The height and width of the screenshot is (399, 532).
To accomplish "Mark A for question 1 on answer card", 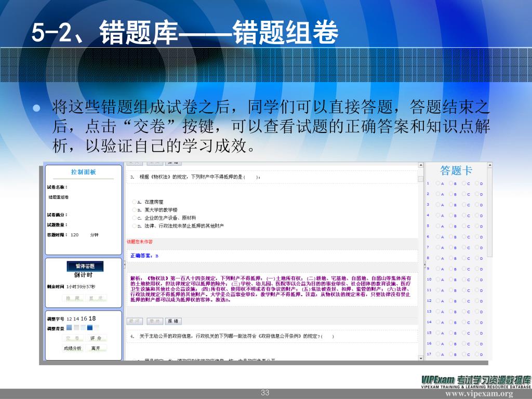I will click(x=437, y=183).
